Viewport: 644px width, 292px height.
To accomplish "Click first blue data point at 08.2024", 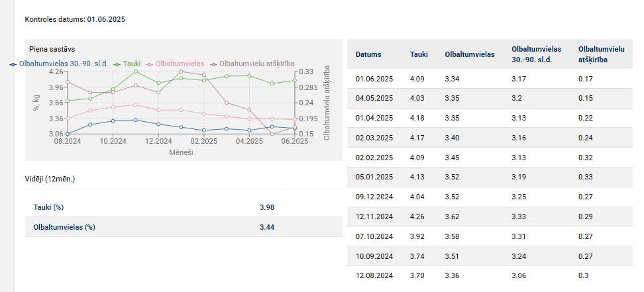I will (68, 134).
